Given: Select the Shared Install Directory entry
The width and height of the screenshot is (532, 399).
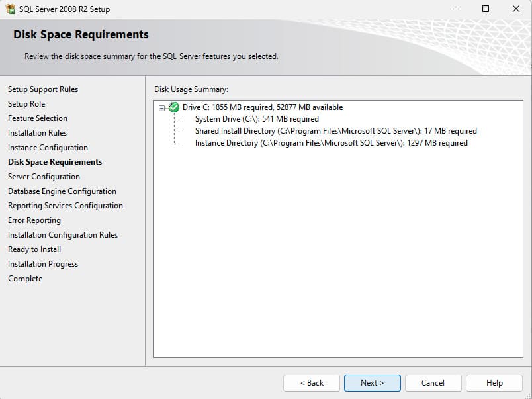Looking at the screenshot, I should [x=335, y=131].
